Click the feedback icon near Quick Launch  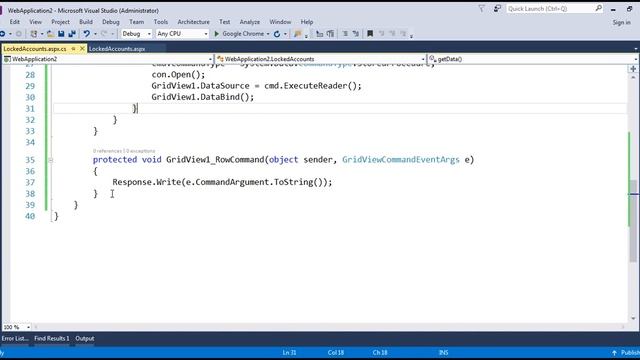497,9
